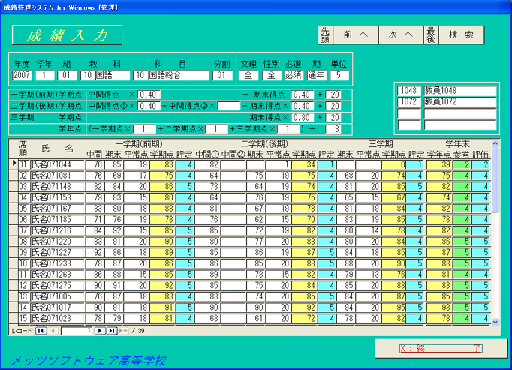Click the 学年 field showing 1
The image size is (512, 370).
coord(45,75)
